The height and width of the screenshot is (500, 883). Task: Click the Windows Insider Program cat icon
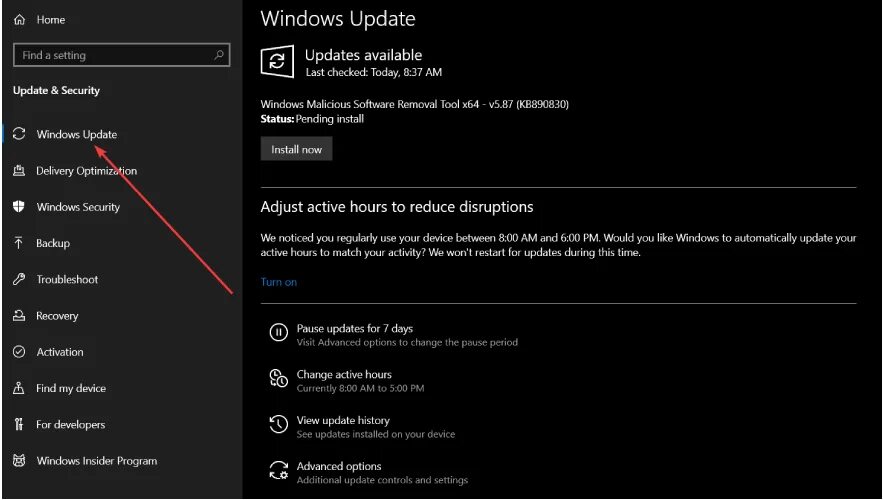click(x=19, y=461)
